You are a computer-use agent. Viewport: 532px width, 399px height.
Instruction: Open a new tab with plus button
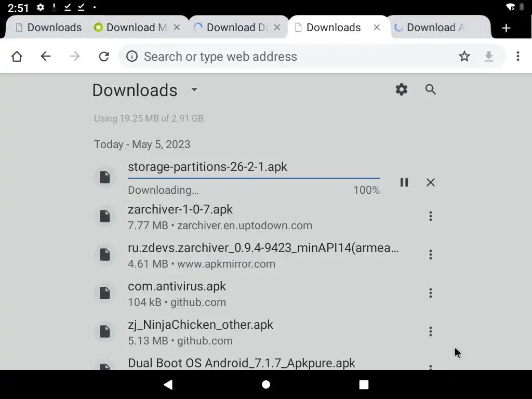click(506, 28)
